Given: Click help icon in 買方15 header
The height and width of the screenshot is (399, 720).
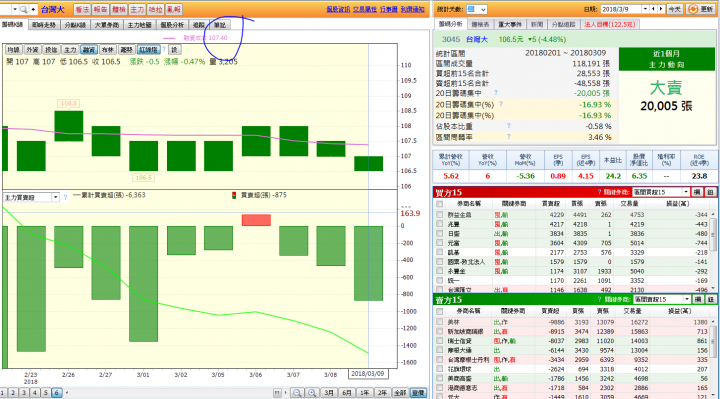Looking at the screenshot, I should 599,192.
